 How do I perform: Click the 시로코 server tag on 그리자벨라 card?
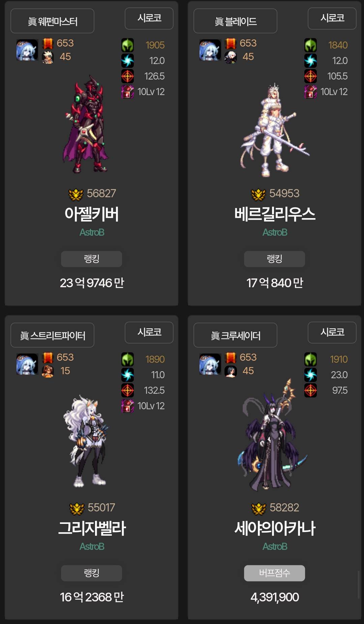[149, 332]
